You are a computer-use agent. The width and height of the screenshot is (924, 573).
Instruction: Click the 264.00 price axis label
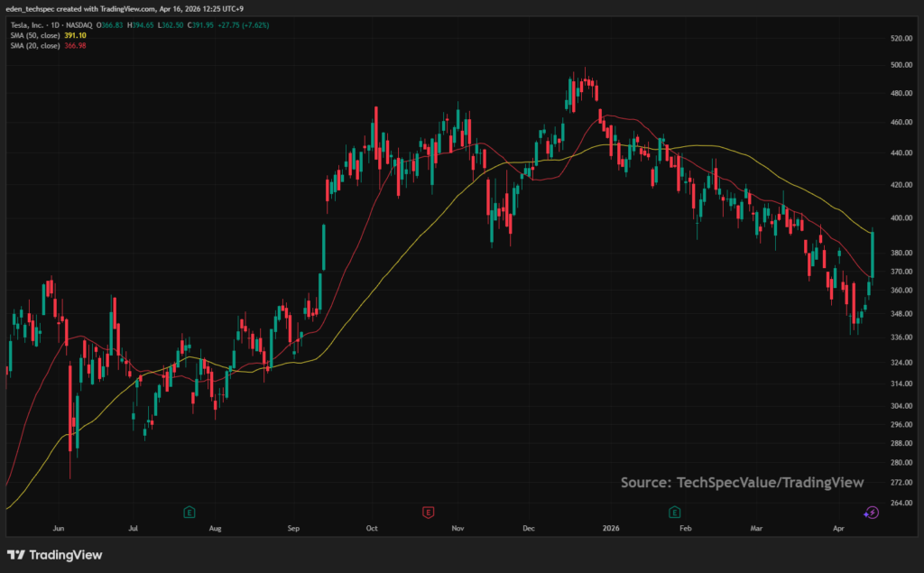point(901,503)
